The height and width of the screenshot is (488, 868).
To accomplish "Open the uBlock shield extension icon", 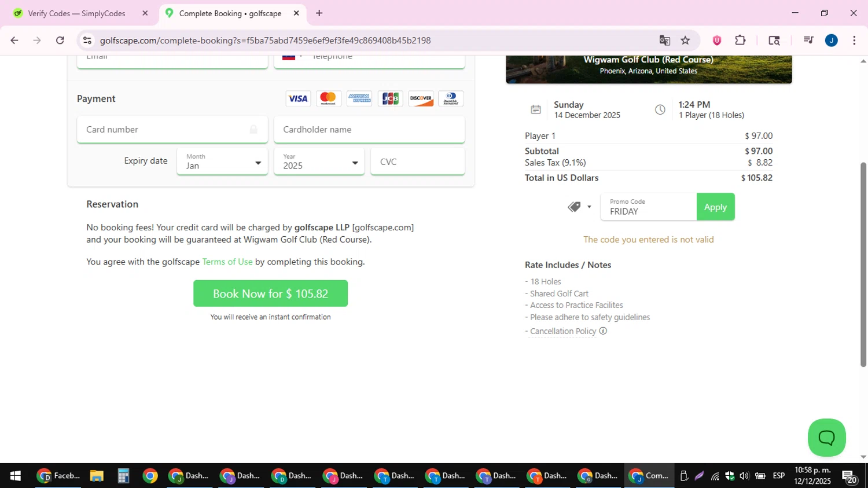I will click(716, 41).
